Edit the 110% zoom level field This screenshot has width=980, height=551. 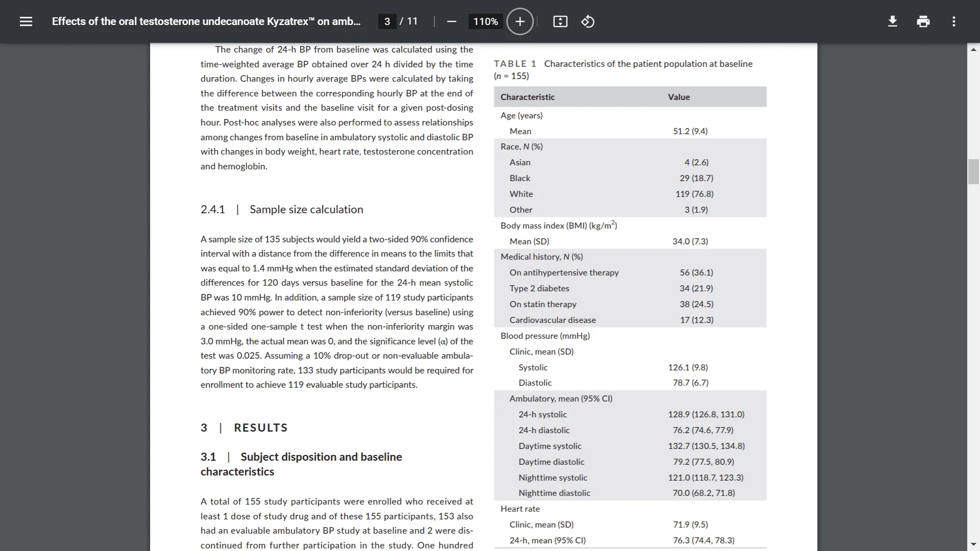485,21
